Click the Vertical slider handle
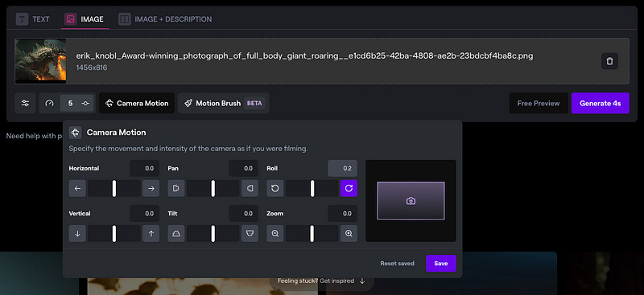 tap(114, 233)
